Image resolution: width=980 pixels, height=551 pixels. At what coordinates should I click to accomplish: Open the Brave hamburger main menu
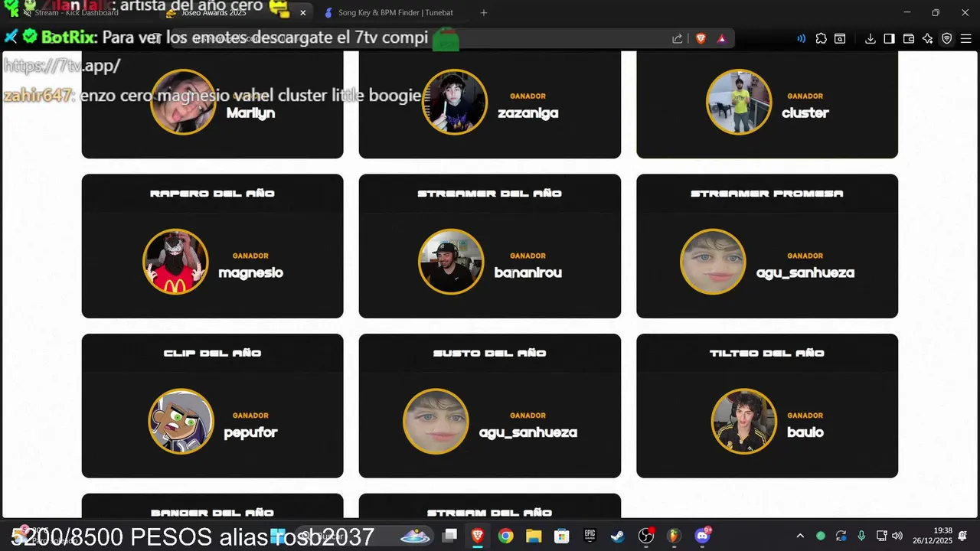click(x=966, y=38)
